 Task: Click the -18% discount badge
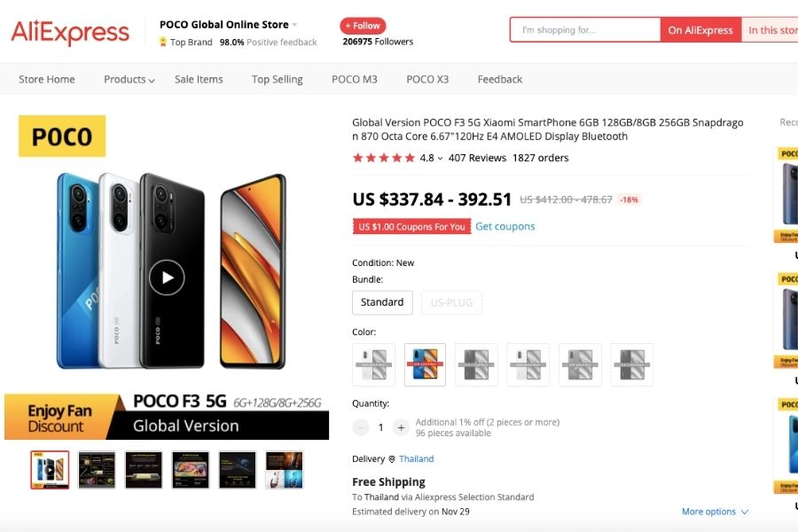629,199
